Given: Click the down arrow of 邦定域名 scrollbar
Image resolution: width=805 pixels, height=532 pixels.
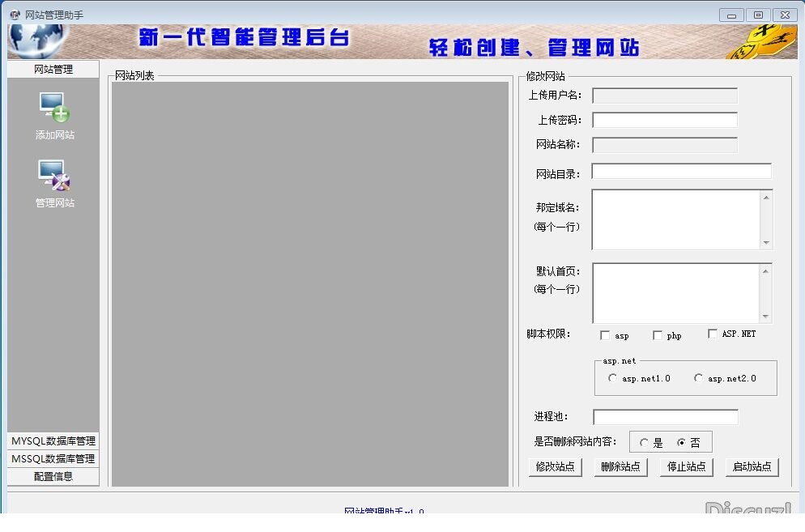Looking at the screenshot, I should [766, 242].
